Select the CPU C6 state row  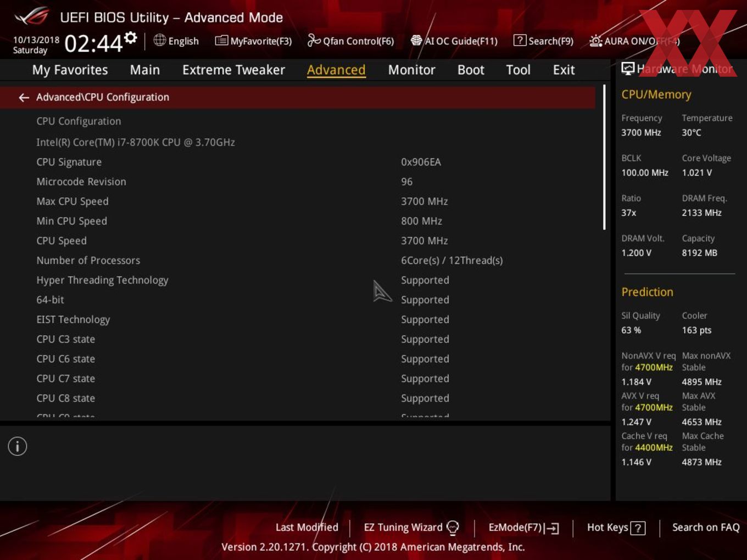[297, 359]
